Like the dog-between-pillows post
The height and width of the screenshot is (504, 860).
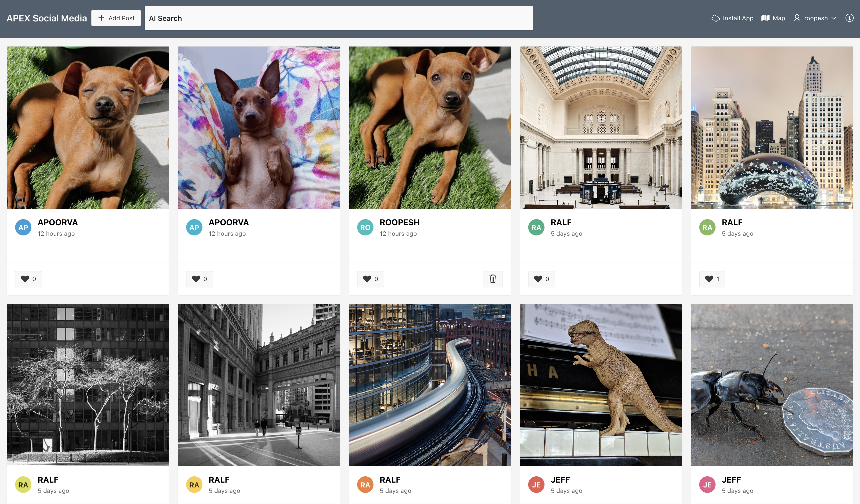click(x=199, y=279)
